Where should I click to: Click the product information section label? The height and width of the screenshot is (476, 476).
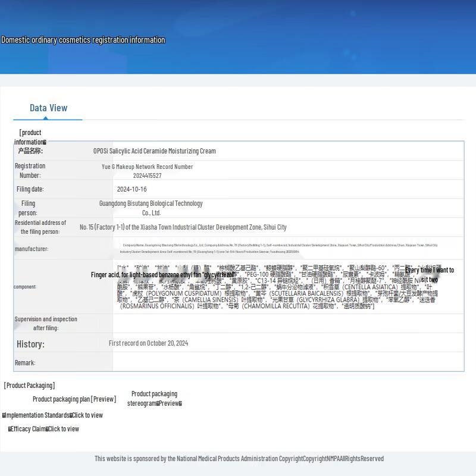(x=30, y=137)
